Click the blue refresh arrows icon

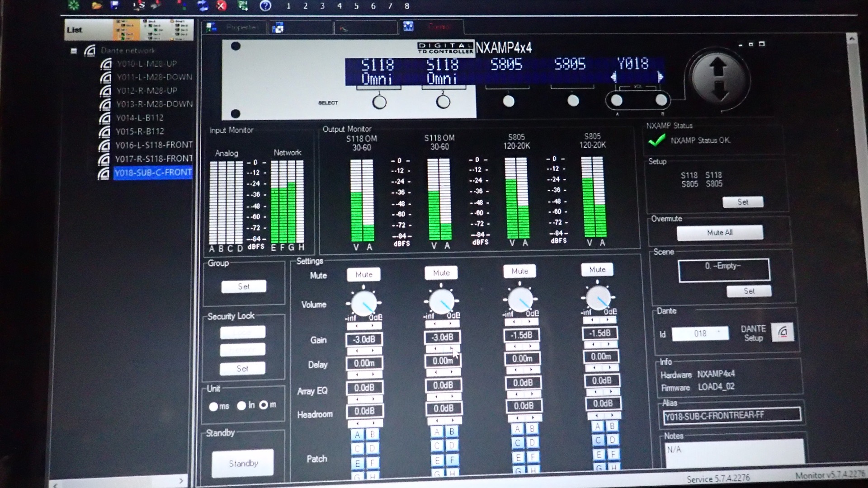pyautogui.click(x=202, y=5)
